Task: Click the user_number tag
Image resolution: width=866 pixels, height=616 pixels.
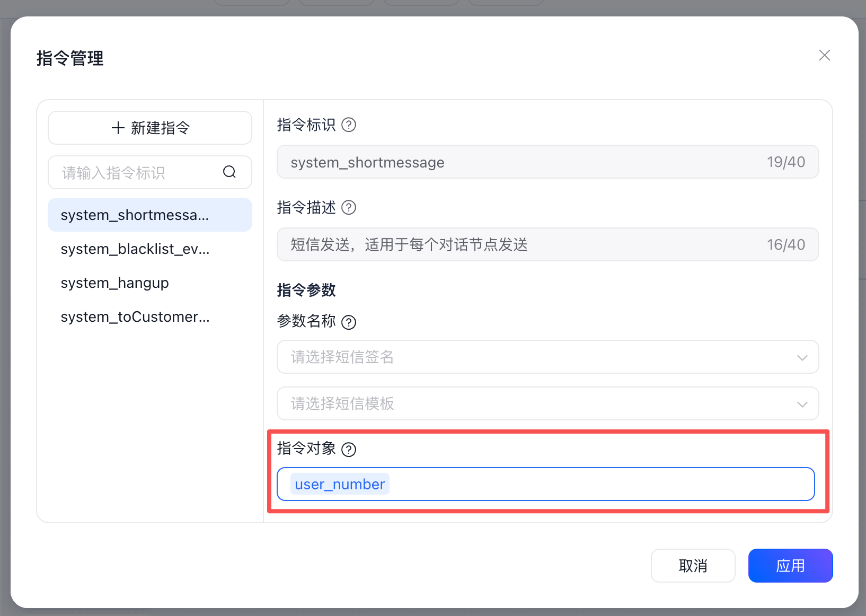Action: point(340,484)
